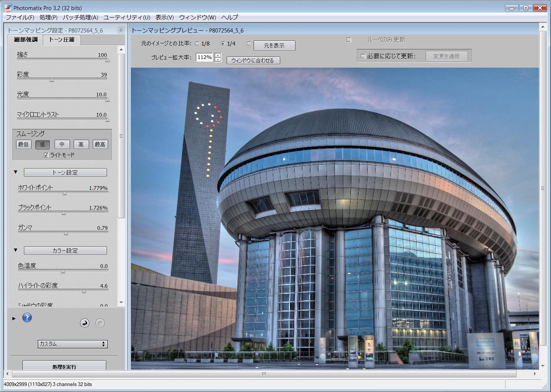Open the バッチ処理(A) menu
551x392 pixels.
[x=80, y=18]
